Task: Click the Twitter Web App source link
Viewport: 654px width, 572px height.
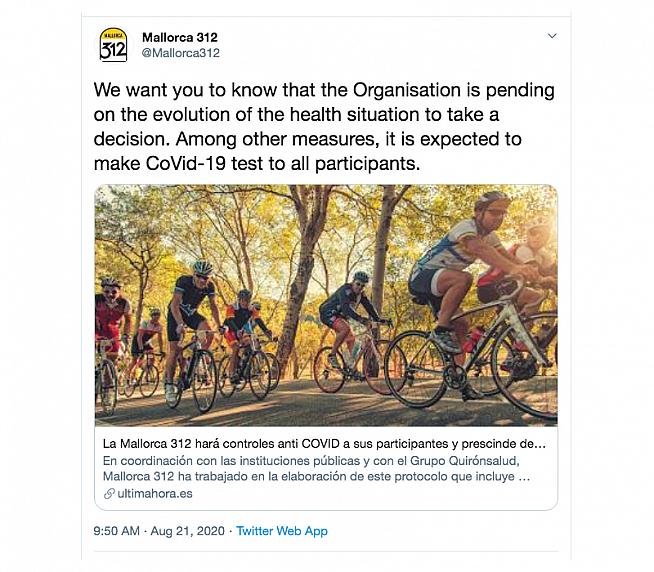Action: [283, 529]
